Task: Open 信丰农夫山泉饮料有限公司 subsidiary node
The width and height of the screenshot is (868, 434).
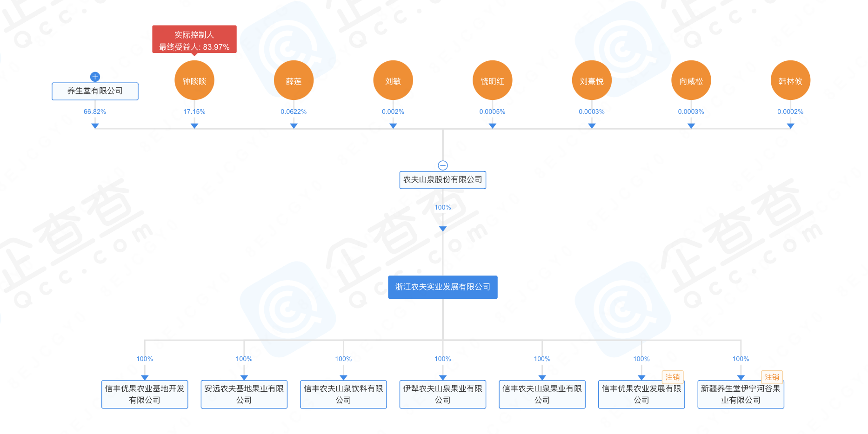Action: tap(343, 395)
